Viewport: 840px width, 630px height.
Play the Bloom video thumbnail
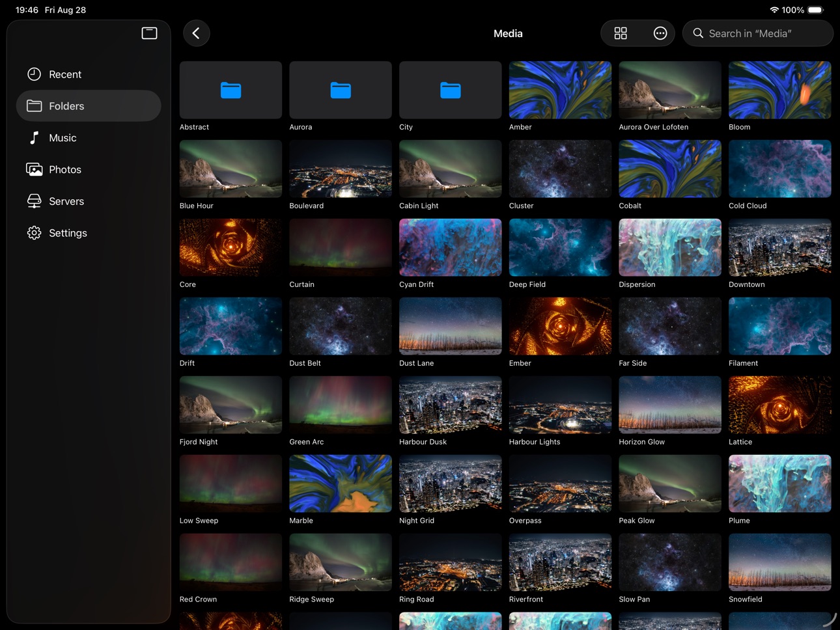(780, 90)
